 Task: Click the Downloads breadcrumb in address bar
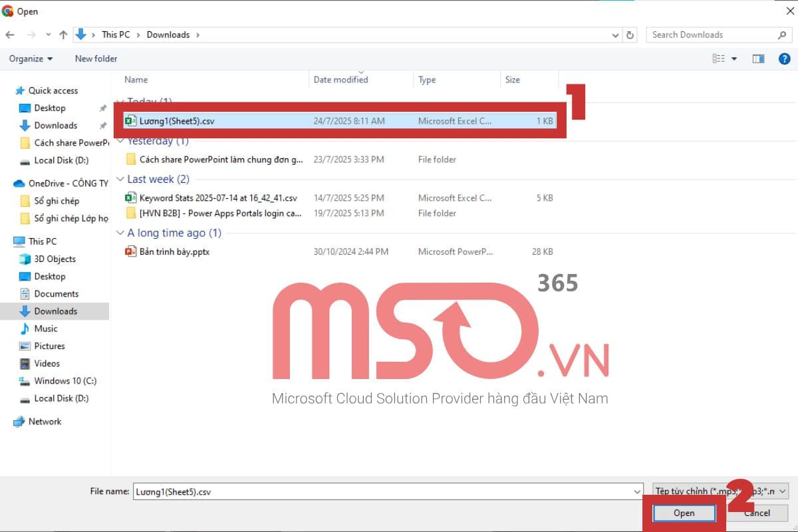(168, 35)
